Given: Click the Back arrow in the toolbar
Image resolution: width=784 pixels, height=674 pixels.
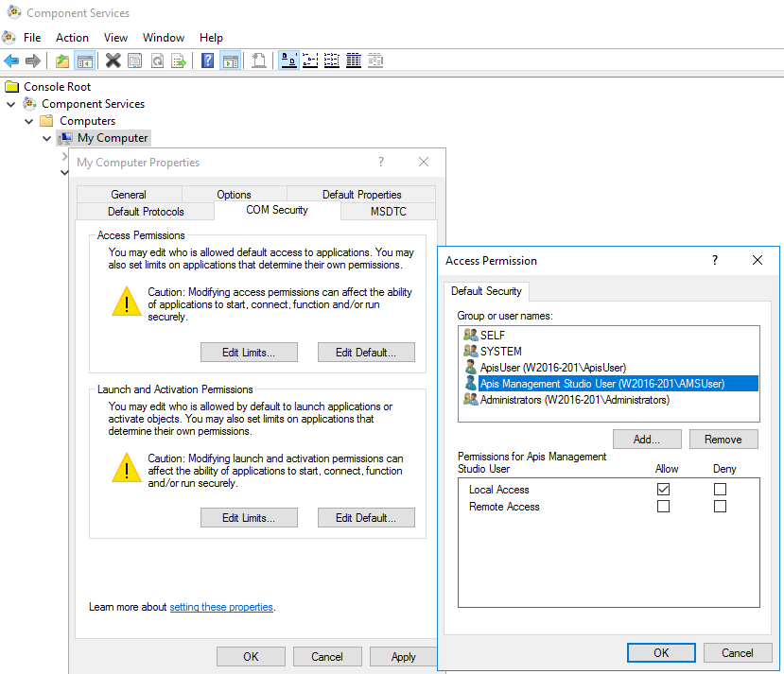Looking at the screenshot, I should click(x=11, y=61).
